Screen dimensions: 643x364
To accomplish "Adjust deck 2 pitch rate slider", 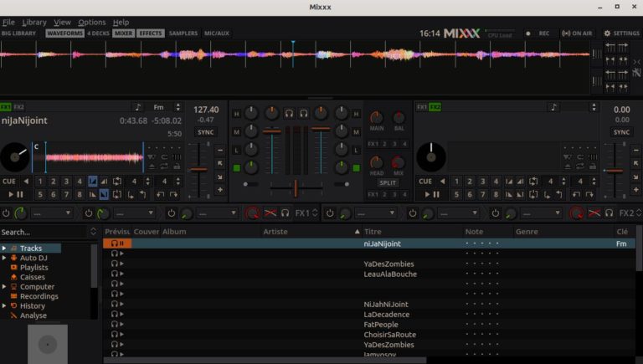I will 615,171.
